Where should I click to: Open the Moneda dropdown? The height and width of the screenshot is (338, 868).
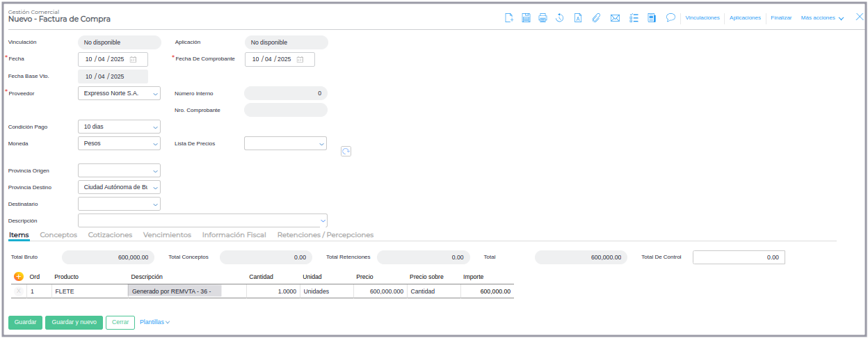(154, 144)
